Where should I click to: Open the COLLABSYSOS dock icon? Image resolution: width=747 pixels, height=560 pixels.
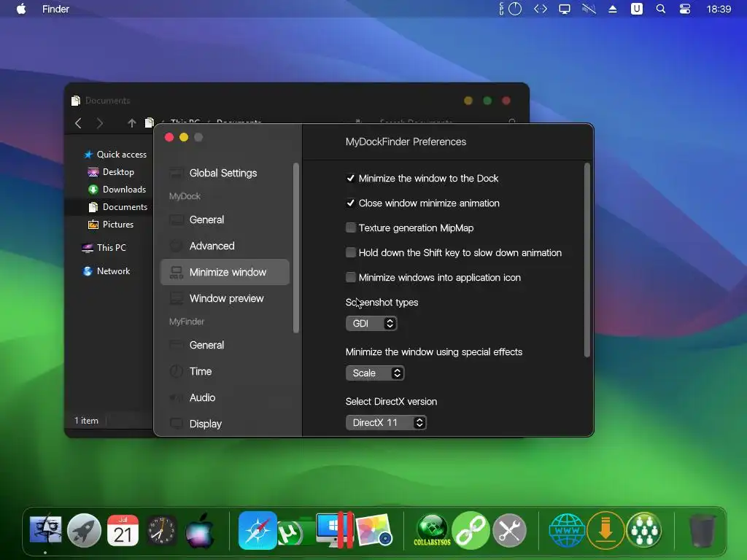432,530
